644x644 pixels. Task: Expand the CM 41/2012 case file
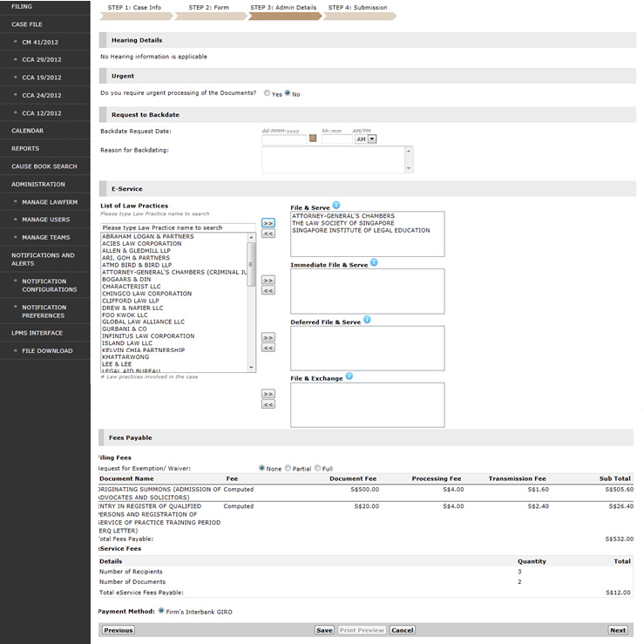[x=40, y=41]
